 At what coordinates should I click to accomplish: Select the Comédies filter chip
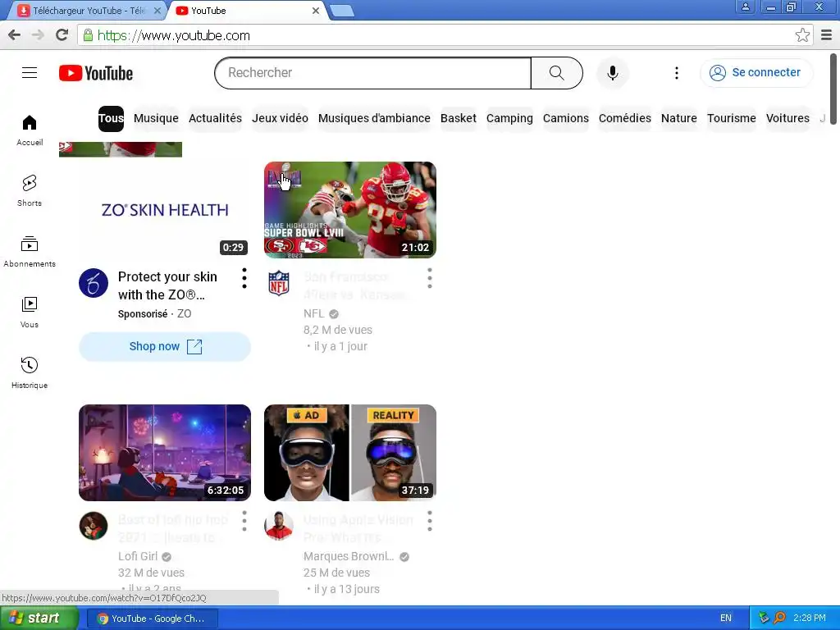[x=624, y=118]
